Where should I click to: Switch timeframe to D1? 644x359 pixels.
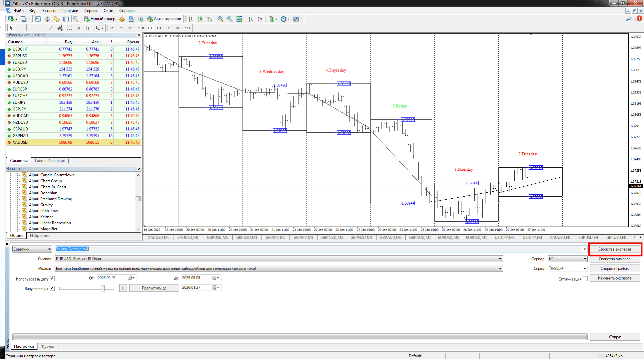click(x=169, y=28)
